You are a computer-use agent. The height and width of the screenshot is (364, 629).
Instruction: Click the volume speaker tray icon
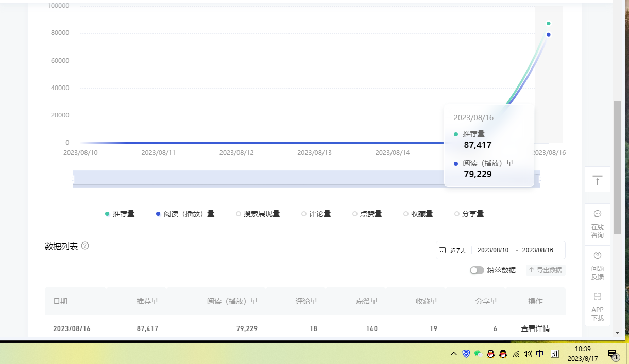[x=528, y=354]
